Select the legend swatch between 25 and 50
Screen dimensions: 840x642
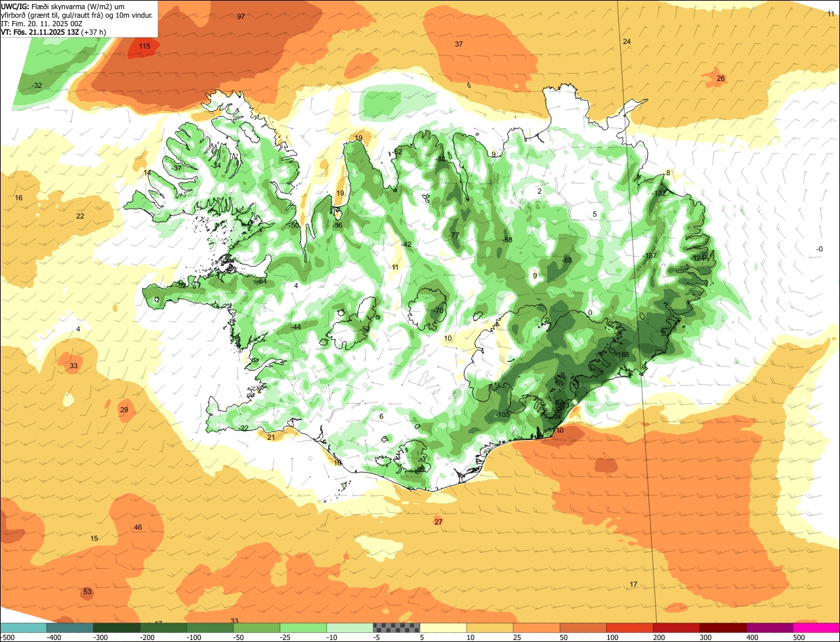(536, 628)
